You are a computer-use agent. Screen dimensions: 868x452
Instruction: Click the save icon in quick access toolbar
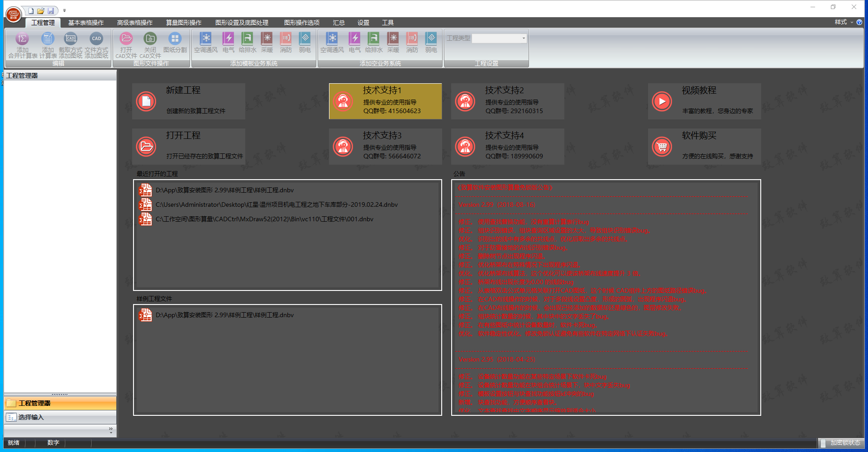point(51,10)
